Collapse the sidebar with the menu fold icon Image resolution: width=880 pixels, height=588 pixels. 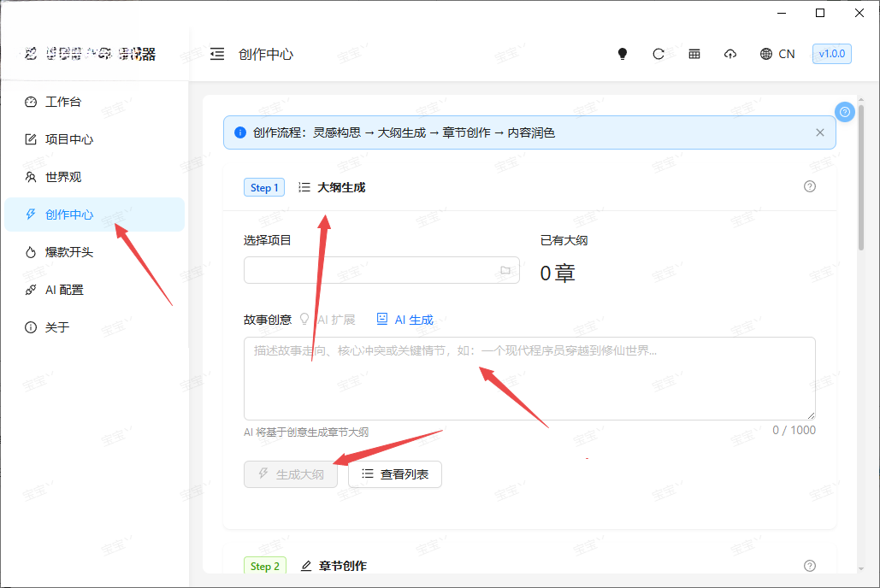pos(216,54)
